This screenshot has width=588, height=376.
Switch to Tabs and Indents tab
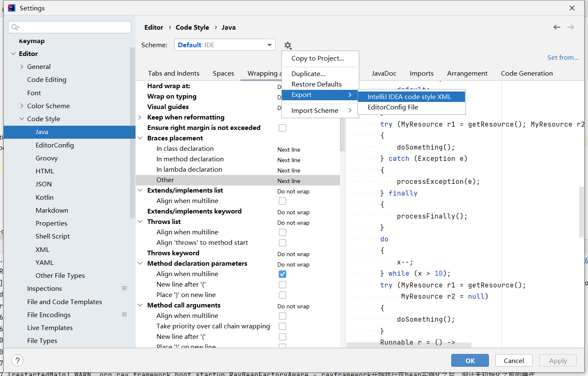coord(174,73)
